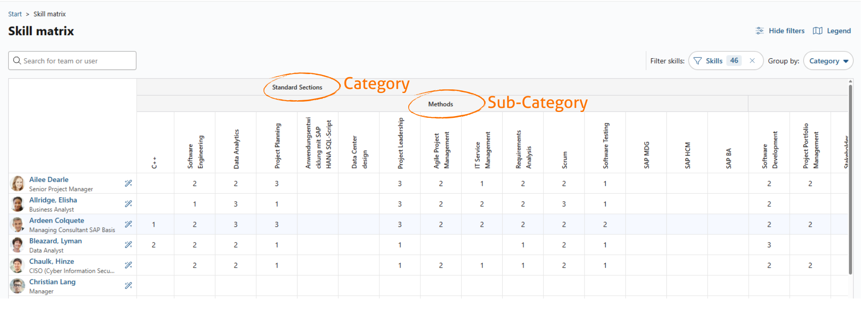Click Allridge, Elisha's Scrum value 3

tap(564, 204)
